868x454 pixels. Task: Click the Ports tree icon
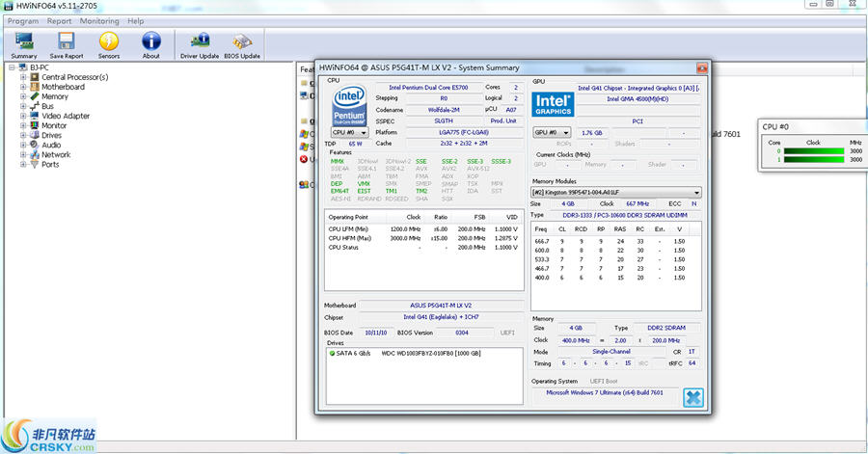coord(35,164)
